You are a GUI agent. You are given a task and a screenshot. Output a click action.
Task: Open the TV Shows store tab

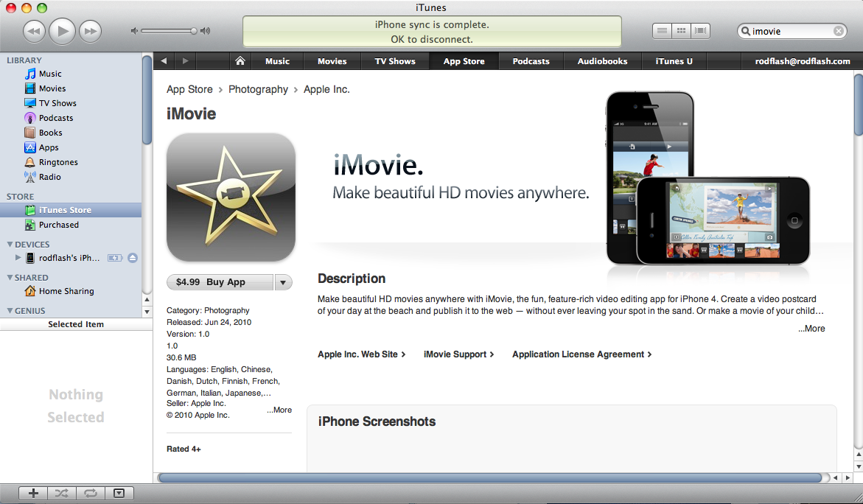395,61
